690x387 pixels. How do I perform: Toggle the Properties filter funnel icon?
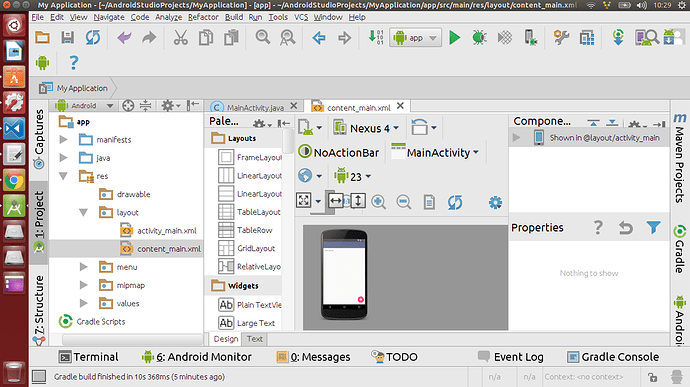coord(653,227)
